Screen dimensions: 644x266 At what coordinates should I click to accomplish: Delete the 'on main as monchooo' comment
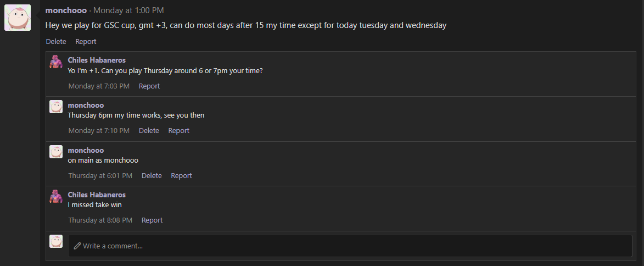click(x=152, y=175)
